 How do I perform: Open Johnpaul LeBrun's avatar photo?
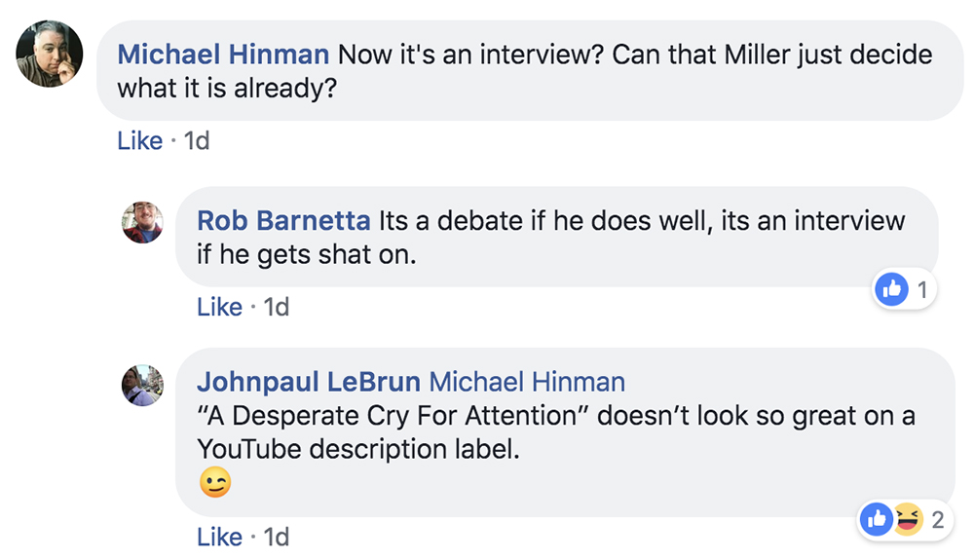coord(143,386)
